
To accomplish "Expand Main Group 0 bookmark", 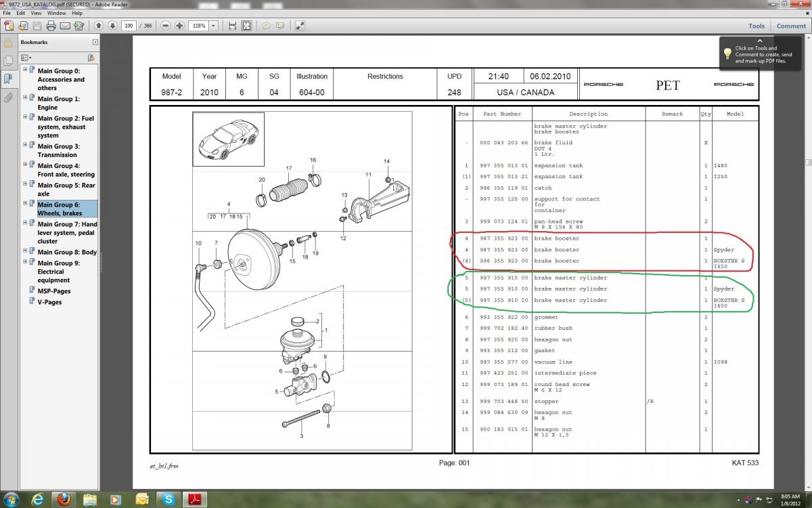I will (25, 69).
